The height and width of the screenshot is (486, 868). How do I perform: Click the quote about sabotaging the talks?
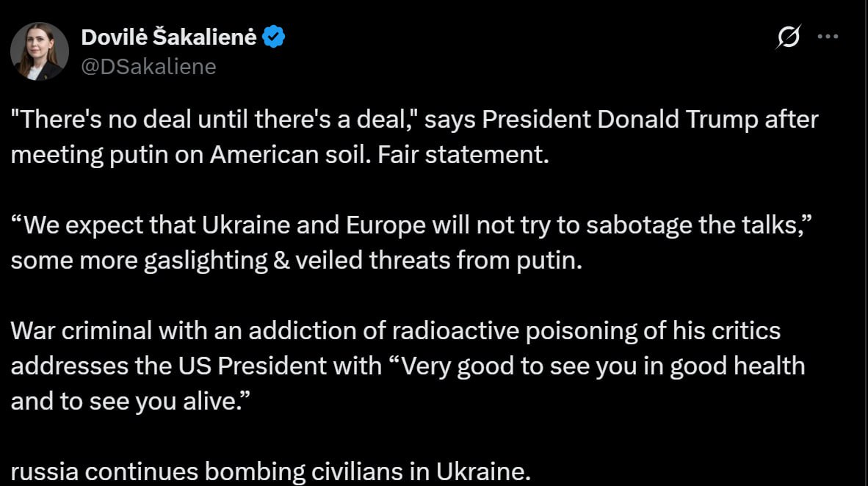pyautogui.click(x=411, y=225)
